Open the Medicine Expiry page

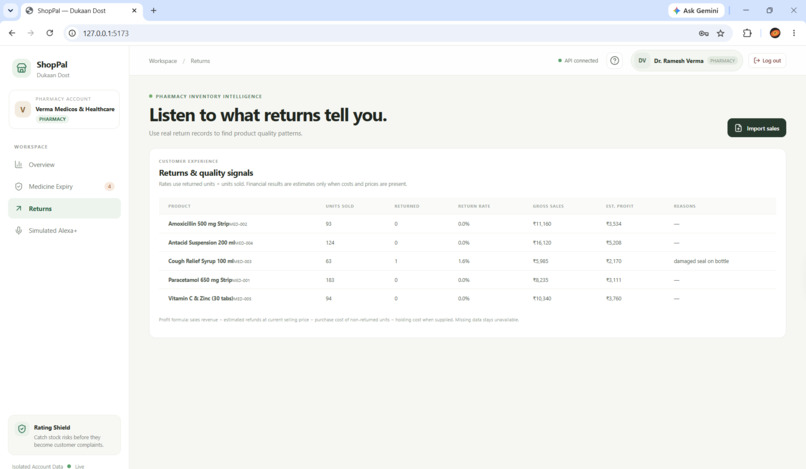pyautogui.click(x=64, y=187)
